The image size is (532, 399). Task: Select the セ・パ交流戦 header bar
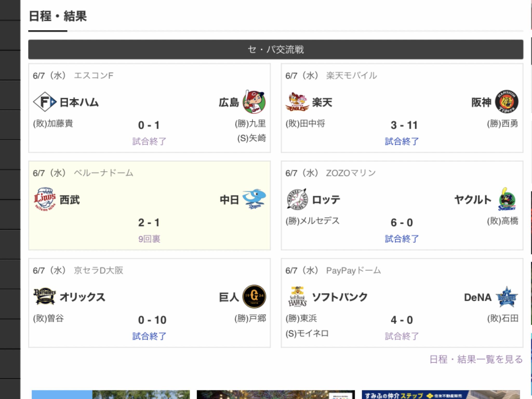276,49
